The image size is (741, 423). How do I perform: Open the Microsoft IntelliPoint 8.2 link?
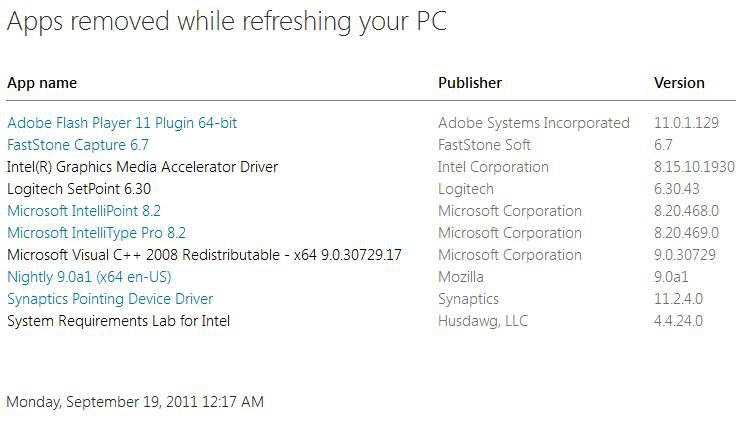[x=84, y=211]
